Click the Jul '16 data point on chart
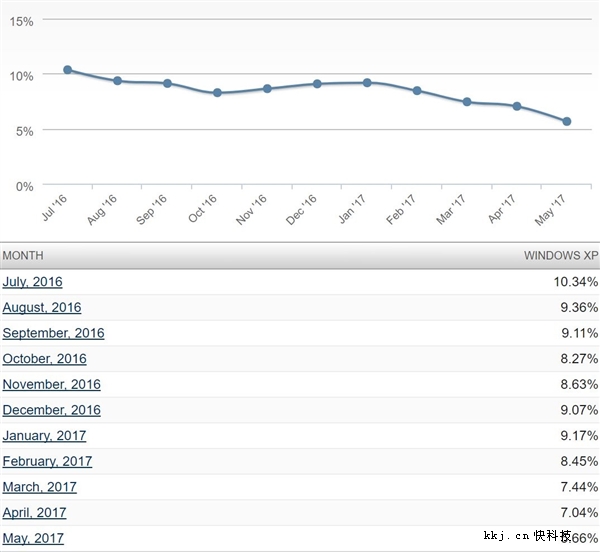The height and width of the screenshot is (552, 600). [x=67, y=70]
